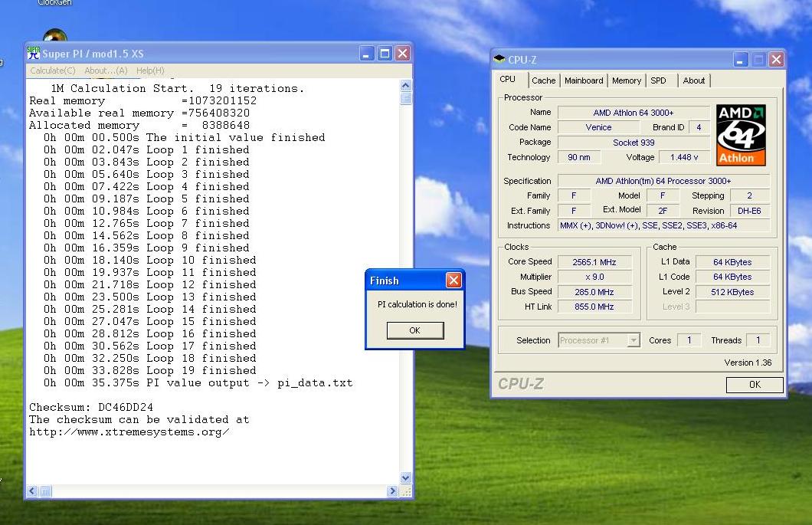Image resolution: width=812 pixels, height=525 pixels.
Task: Click the Multiplier value x 9.0
Action: (x=594, y=277)
